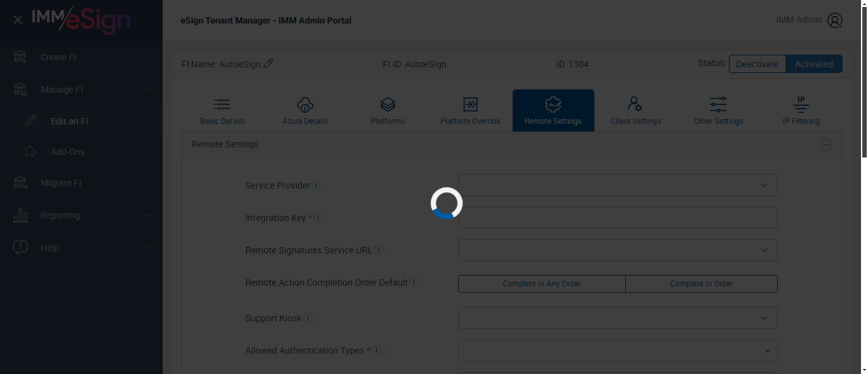This screenshot has height=374, width=868.
Task: Show info for Allowed Authentication Types
Action: [x=377, y=350]
